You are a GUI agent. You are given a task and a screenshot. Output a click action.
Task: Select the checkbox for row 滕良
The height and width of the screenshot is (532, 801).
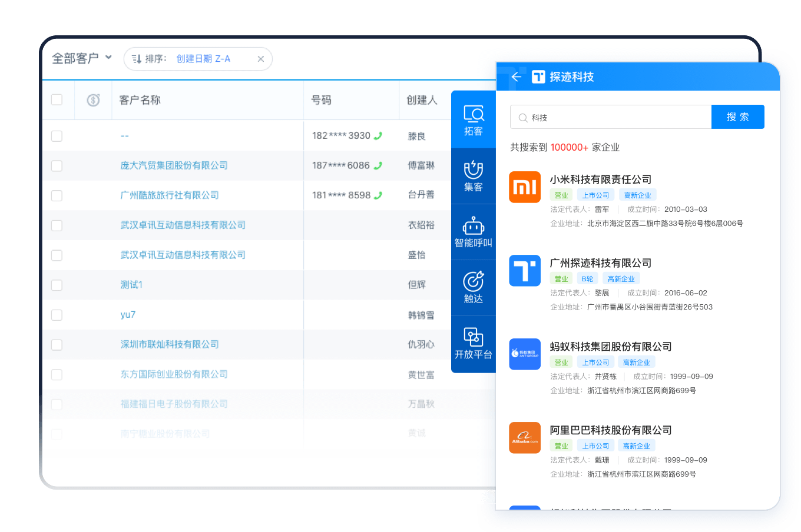[57, 136]
